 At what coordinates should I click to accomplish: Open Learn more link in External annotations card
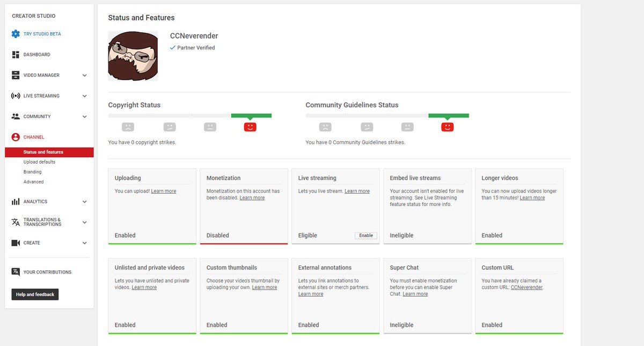[311, 294]
